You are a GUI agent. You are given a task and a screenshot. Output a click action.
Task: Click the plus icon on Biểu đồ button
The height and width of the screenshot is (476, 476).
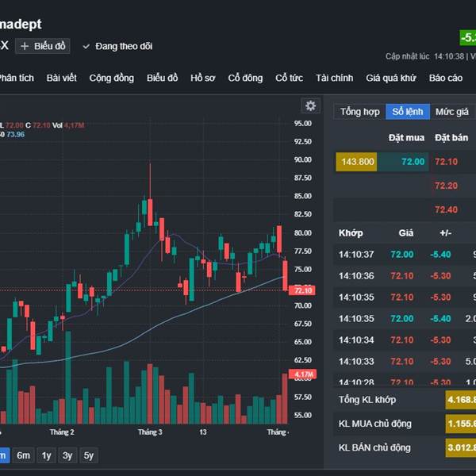click(25, 46)
